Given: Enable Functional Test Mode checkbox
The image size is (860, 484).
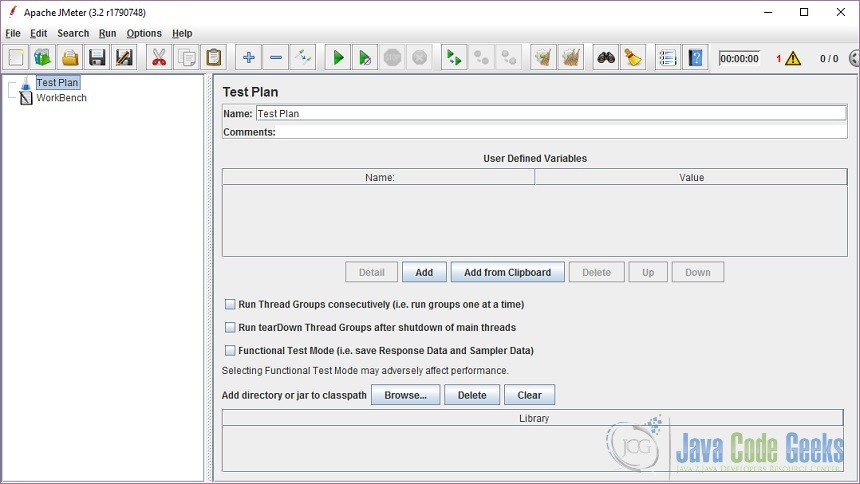Looking at the screenshot, I should 230,350.
